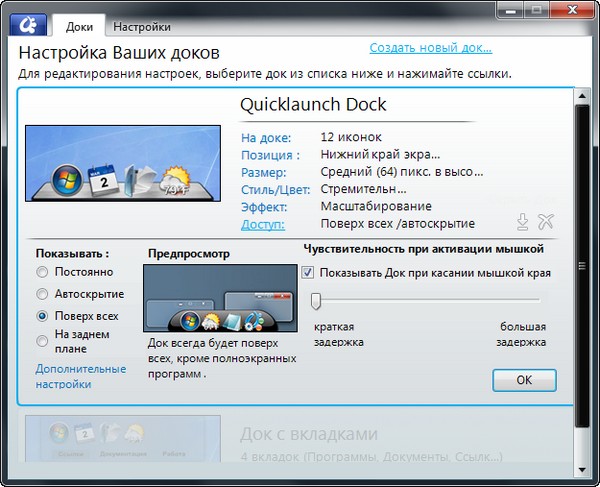Image resolution: width=600 pixels, height=487 pixels.
Task: Choose the Поверх всех radio button
Action: tap(42, 316)
